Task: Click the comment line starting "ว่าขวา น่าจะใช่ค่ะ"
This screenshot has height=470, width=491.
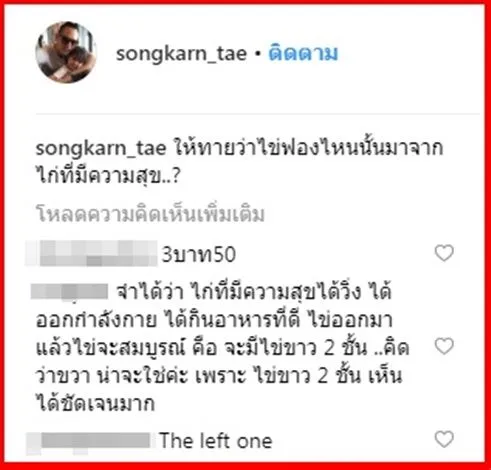Action: click(x=219, y=376)
